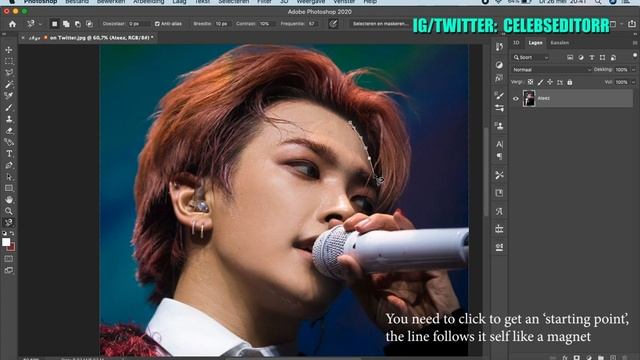Select the Type tool
The width and height of the screenshot is (640, 360).
[x=9, y=153]
